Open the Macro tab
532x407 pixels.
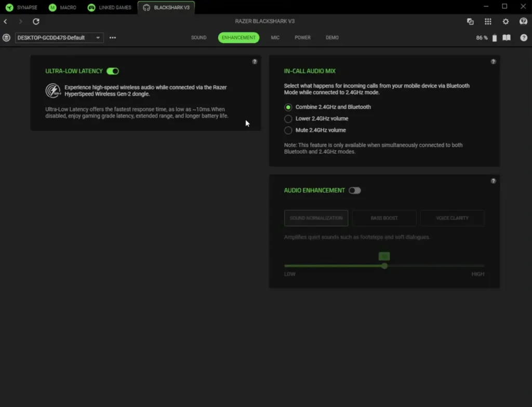[62, 7]
